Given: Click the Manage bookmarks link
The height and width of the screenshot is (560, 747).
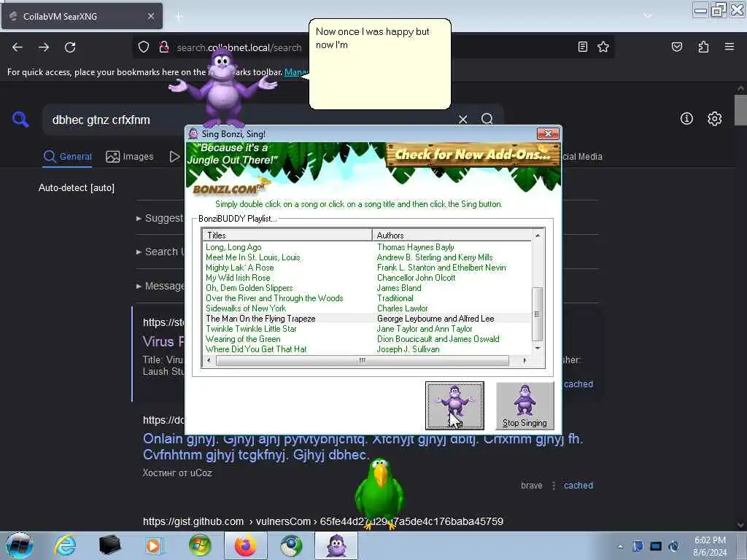Looking at the screenshot, I should coord(295,72).
